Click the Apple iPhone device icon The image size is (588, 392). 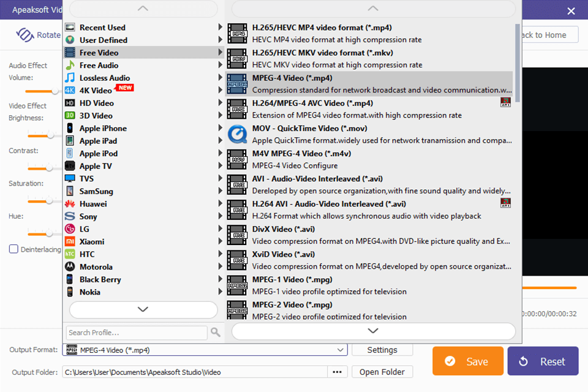tap(70, 128)
